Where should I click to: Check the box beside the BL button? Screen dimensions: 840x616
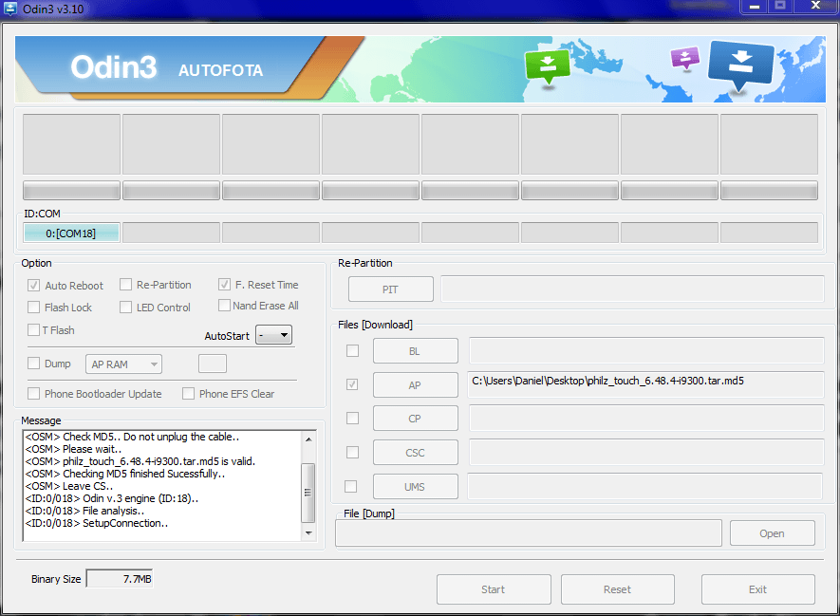[352, 350]
